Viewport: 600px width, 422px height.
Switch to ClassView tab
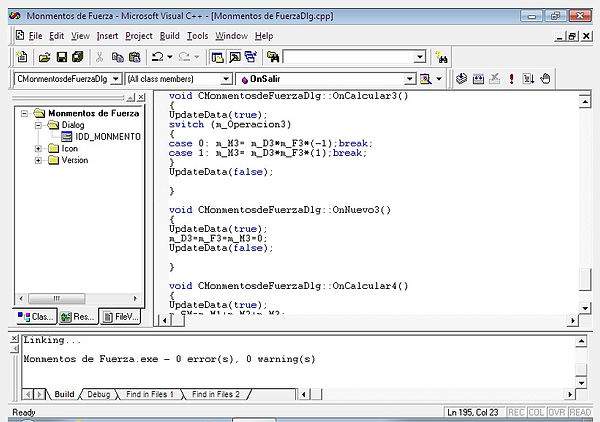36,317
